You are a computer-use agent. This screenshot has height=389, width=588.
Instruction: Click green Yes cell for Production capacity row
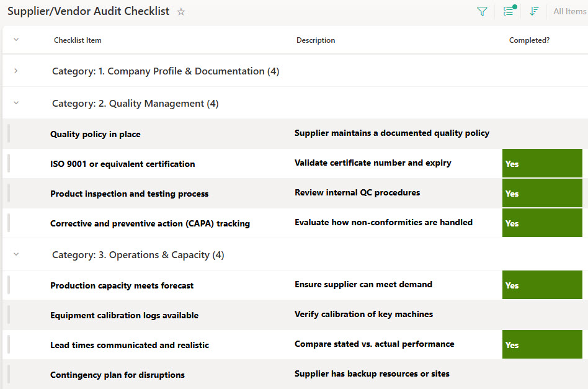tap(542, 285)
